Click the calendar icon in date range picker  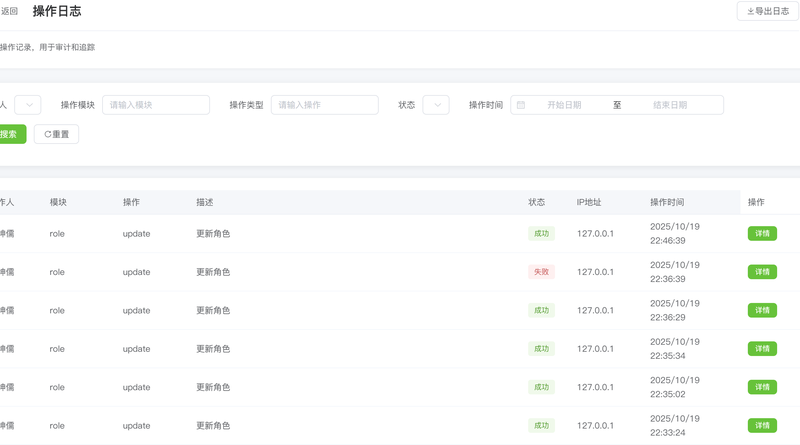[x=521, y=105]
